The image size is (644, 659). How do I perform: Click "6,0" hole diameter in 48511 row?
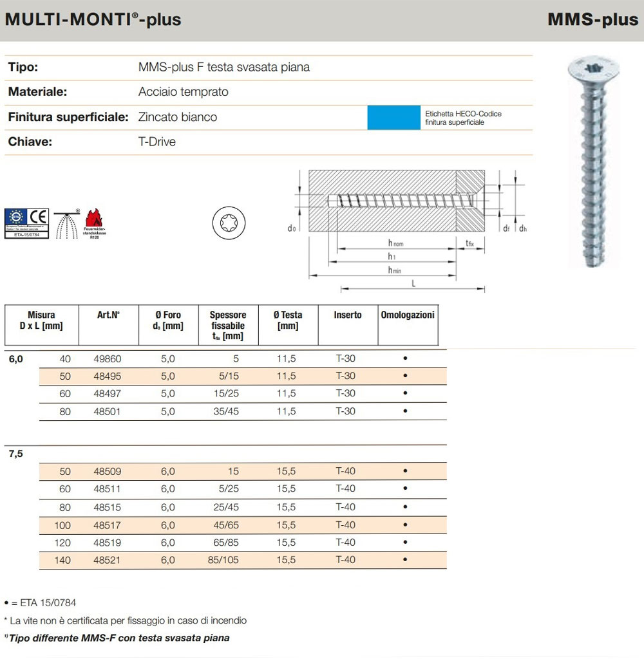click(x=168, y=488)
